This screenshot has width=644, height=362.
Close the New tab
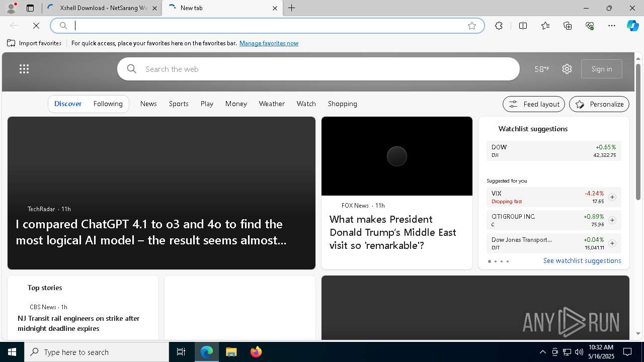click(275, 8)
